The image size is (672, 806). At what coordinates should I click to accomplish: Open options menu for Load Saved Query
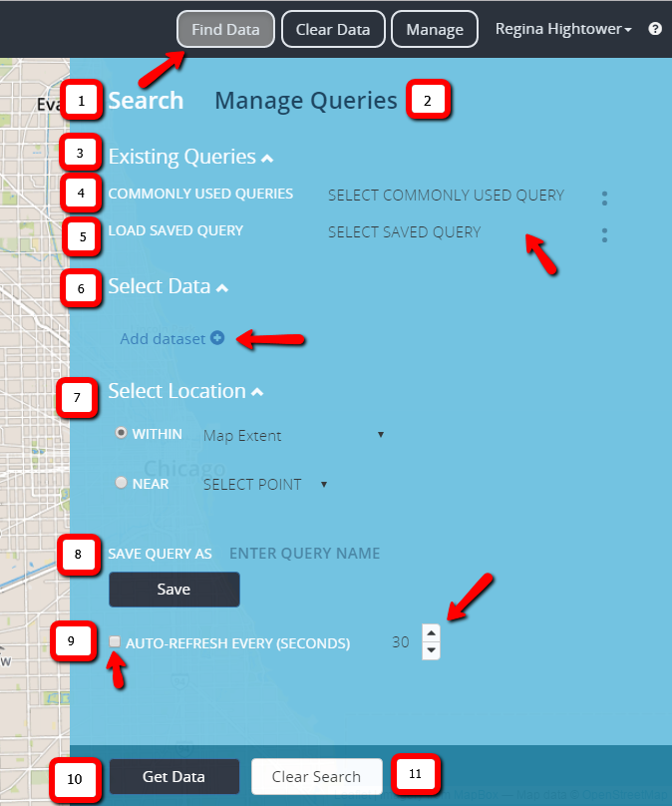(604, 235)
